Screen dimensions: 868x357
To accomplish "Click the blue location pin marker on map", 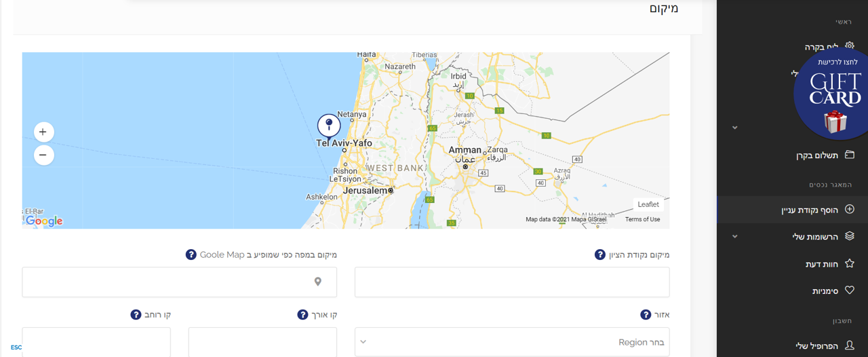I will [x=329, y=126].
